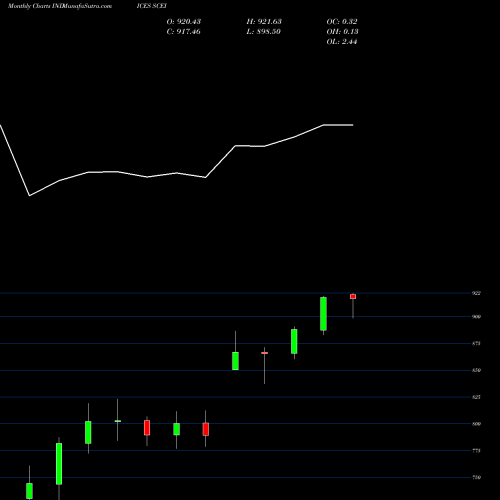Viewport: 500px width, 500px height.
Task: Click the low value L: 898.50
Action: (263, 32)
